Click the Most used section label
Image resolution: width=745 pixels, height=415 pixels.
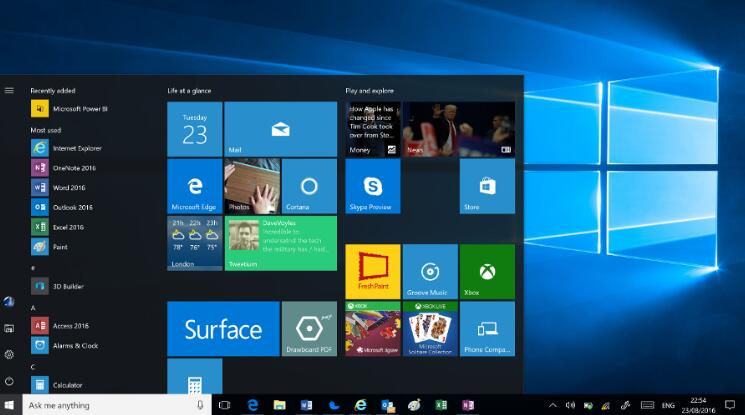point(46,130)
